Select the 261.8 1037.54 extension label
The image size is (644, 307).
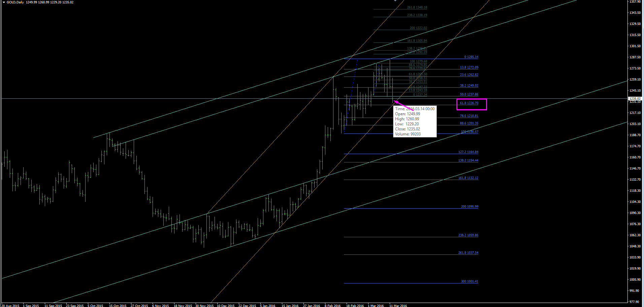click(x=468, y=253)
